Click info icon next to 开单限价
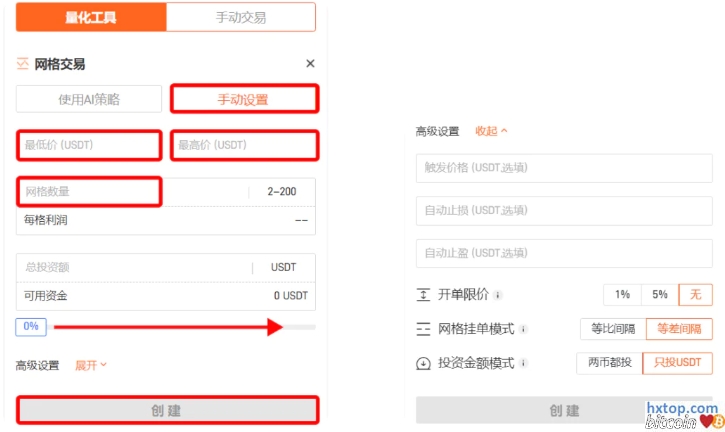Viewport: 725px width, 432px height. (498, 295)
